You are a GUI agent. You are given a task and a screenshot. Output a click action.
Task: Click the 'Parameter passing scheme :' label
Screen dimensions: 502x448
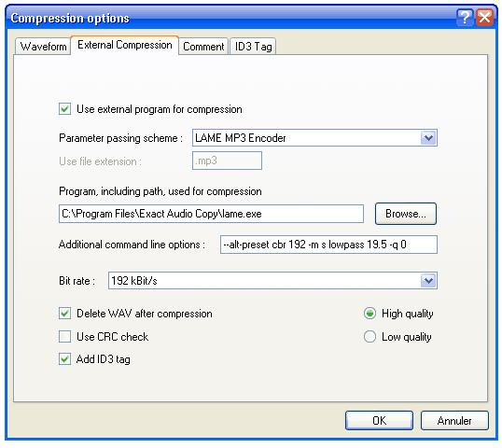tap(120, 138)
